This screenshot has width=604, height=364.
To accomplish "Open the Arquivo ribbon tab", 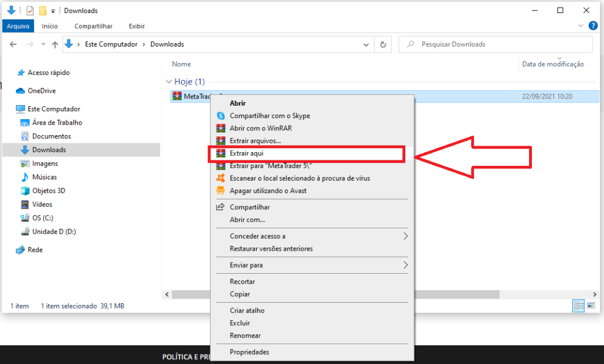I will pyautogui.click(x=19, y=26).
